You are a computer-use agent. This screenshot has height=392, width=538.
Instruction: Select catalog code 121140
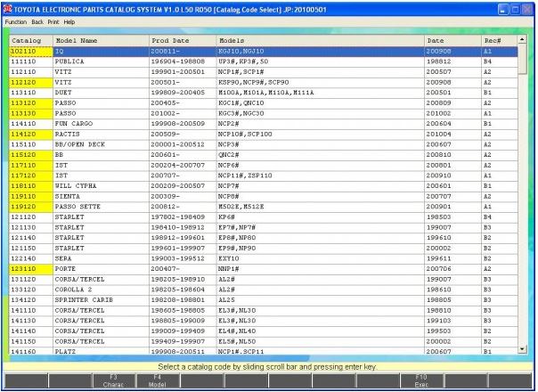31,238
